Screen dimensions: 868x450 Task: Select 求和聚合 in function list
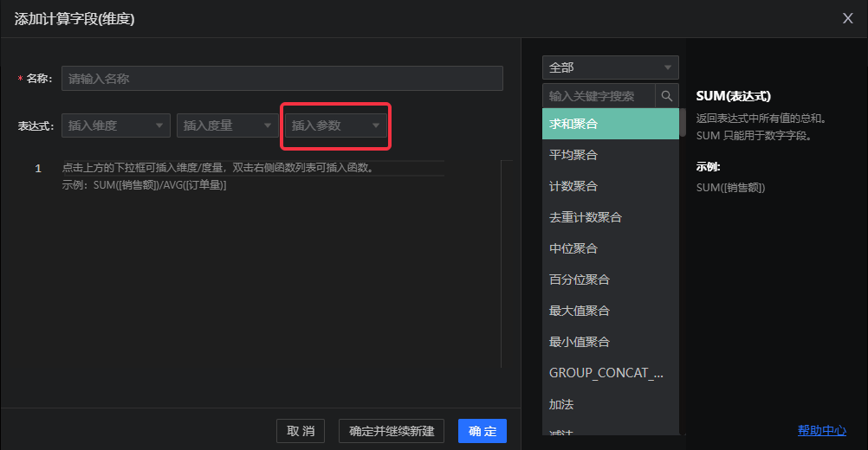tap(610, 124)
